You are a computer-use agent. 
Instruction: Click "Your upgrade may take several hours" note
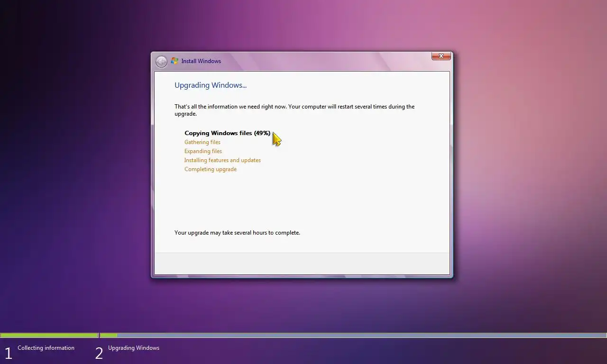(x=237, y=233)
